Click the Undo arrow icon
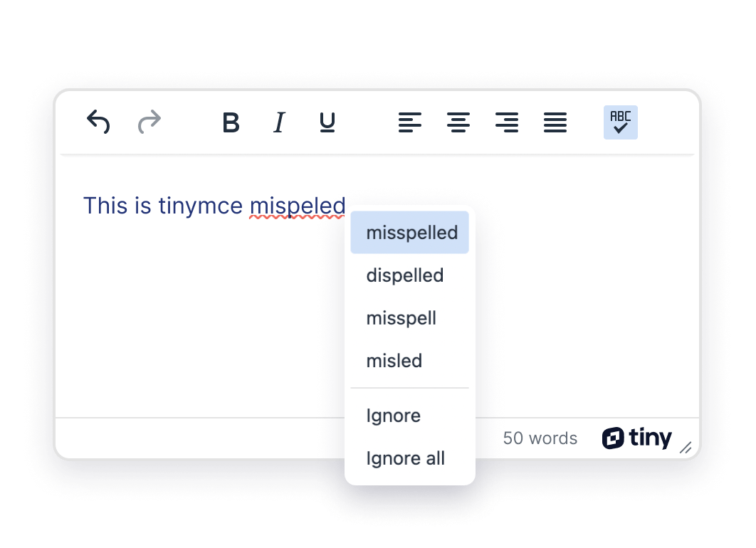This screenshot has height=548, width=756. pos(98,122)
